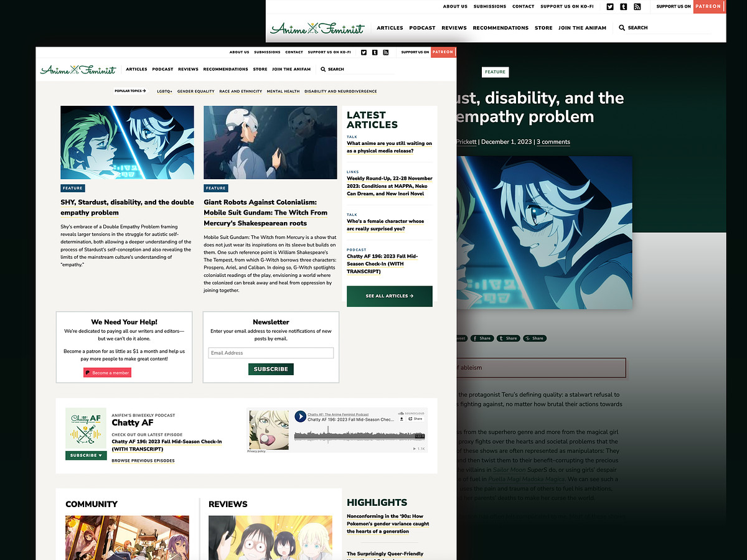Viewport: 747px width, 560px height.
Task: Click the search magnifier icon in front window
Action: [322, 70]
